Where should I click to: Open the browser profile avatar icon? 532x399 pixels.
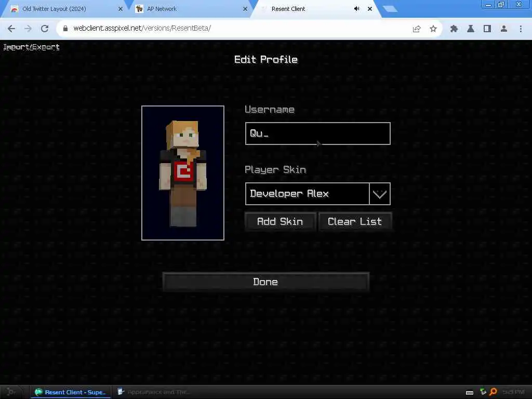tap(504, 29)
